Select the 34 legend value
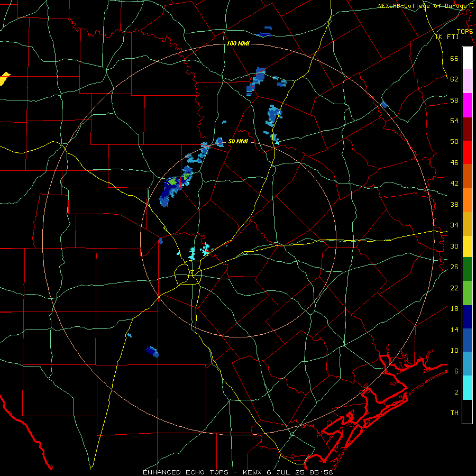This screenshot has width=476, height=476. point(454,225)
